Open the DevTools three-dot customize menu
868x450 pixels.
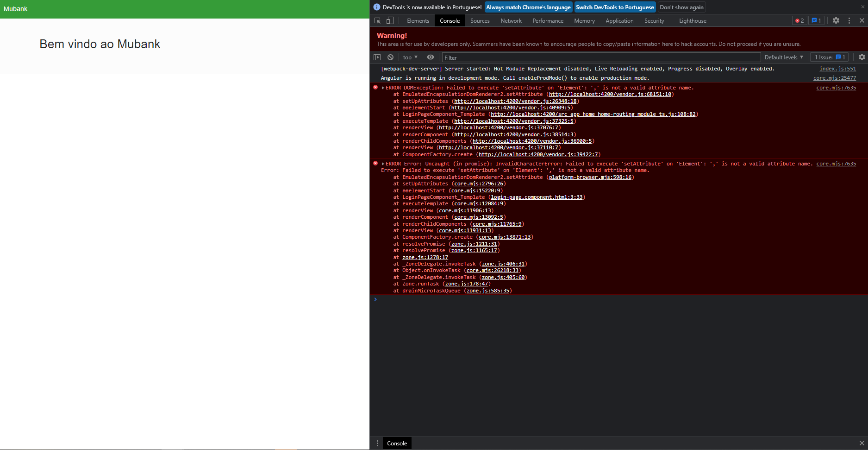point(849,20)
